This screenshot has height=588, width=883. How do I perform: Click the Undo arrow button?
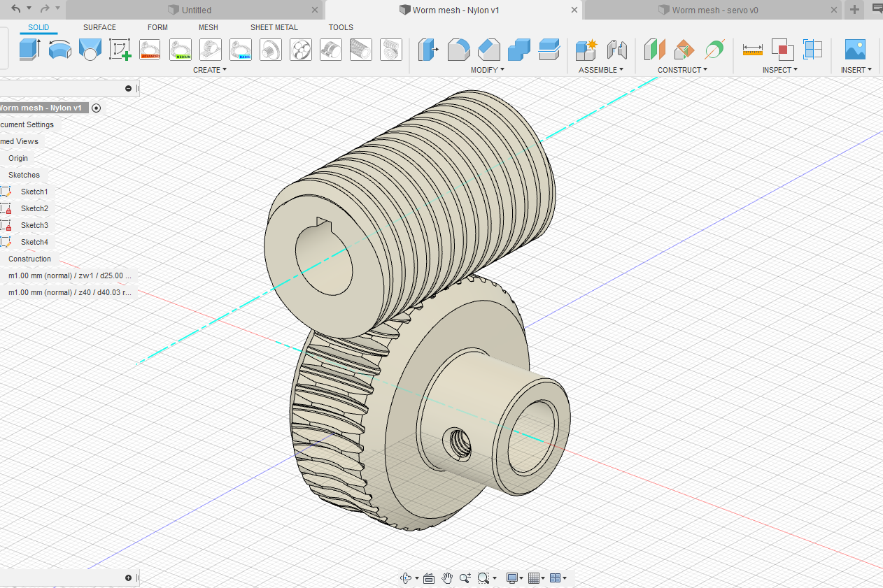16,8
